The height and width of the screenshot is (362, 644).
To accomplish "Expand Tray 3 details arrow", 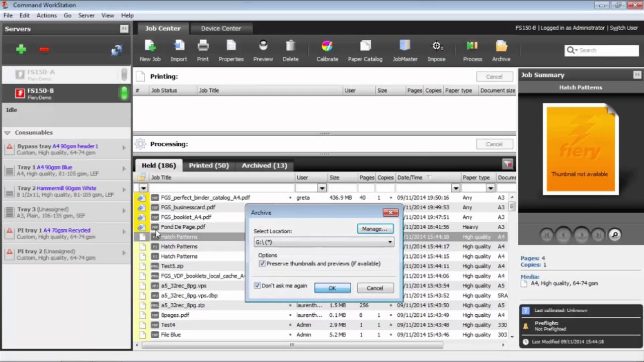I will [x=124, y=211].
